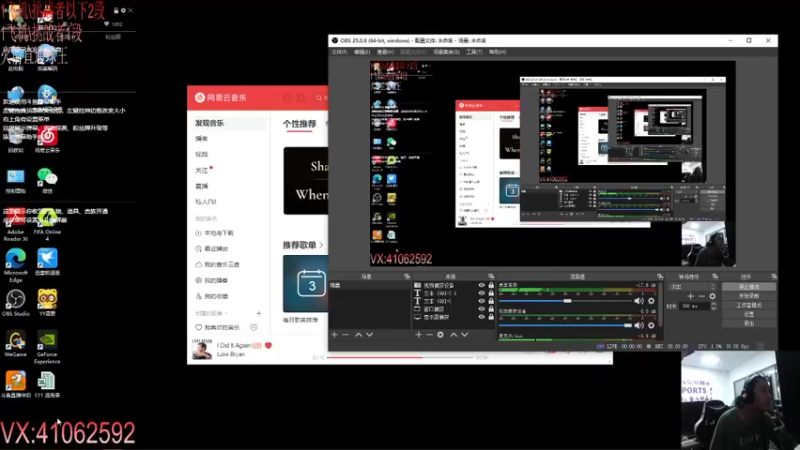The height and width of the screenshot is (450, 800).
Task: Go back in NetEase Cloud Music
Action: [287, 97]
